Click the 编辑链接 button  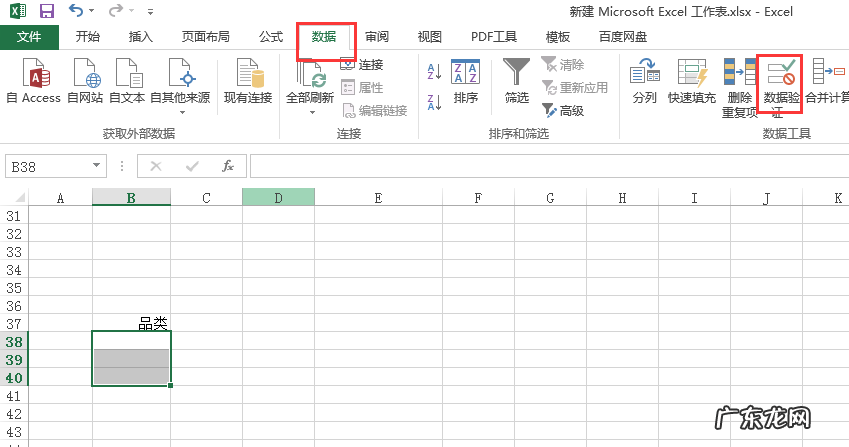[x=375, y=110]
